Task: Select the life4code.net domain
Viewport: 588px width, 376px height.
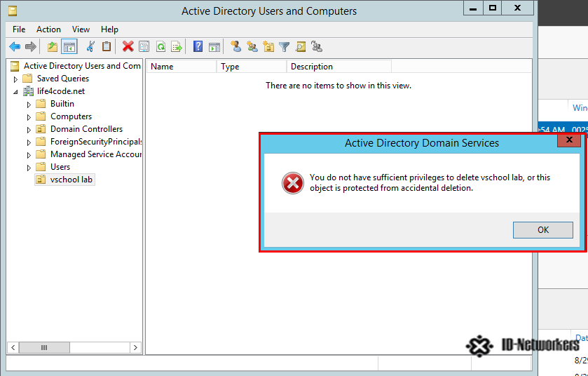Action: [61, 91]
